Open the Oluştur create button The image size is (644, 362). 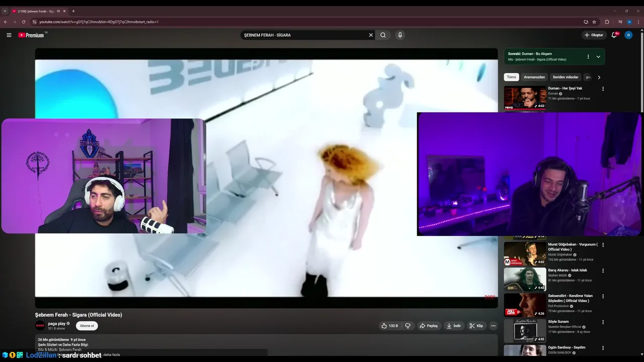pos(594,35)
